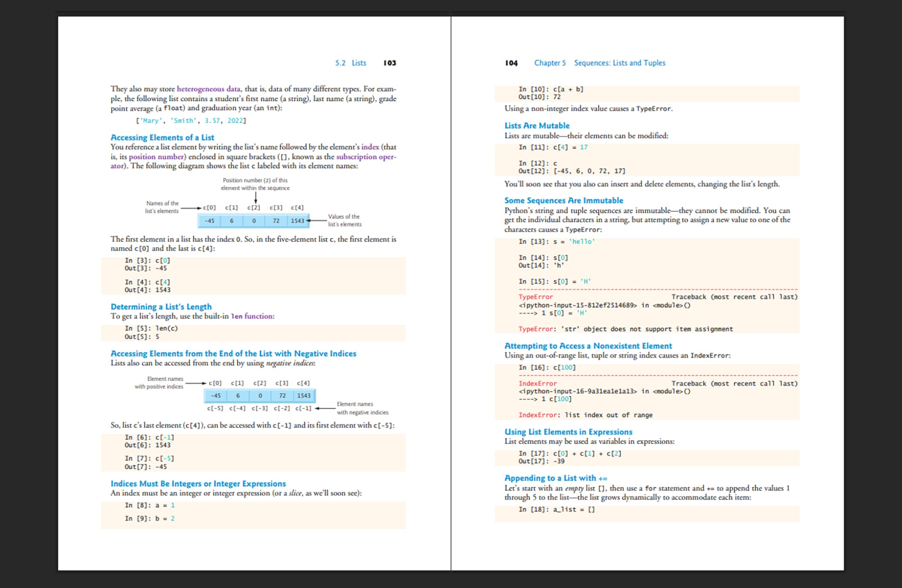Click the output line "Out[14]: 'h'"
The width and height of the screenshot is (902, 588).
[541, 265]
